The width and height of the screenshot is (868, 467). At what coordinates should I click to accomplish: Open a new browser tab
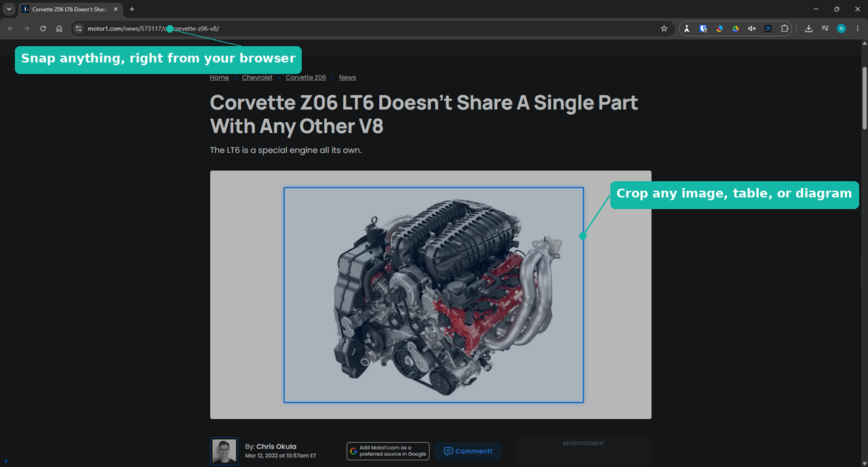132,9
